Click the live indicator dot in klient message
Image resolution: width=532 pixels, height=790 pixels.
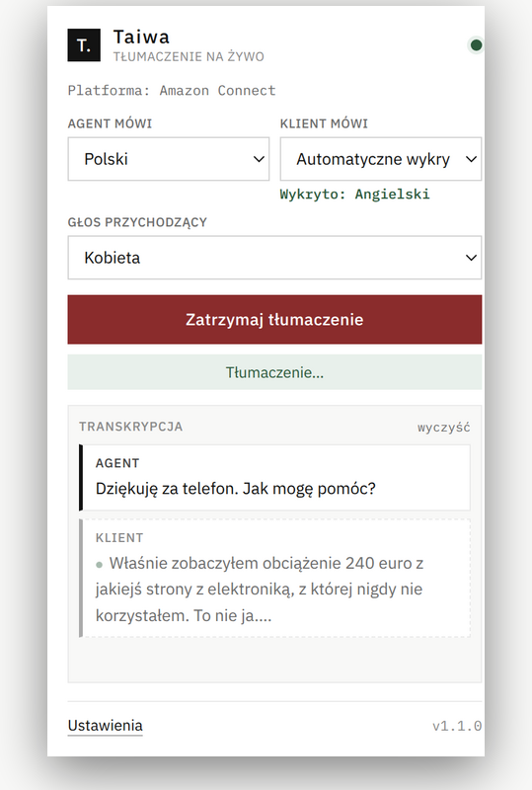[x=100, y=564]
